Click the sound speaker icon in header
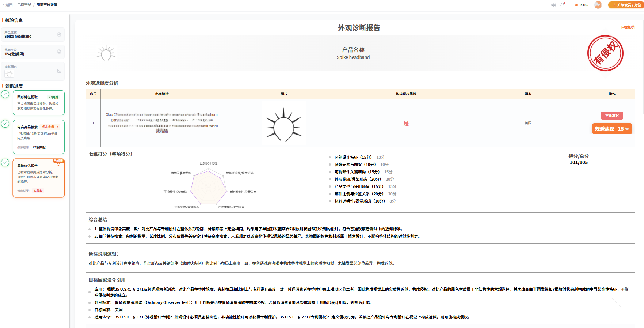 pyautogui.click(x=553, y=5)
